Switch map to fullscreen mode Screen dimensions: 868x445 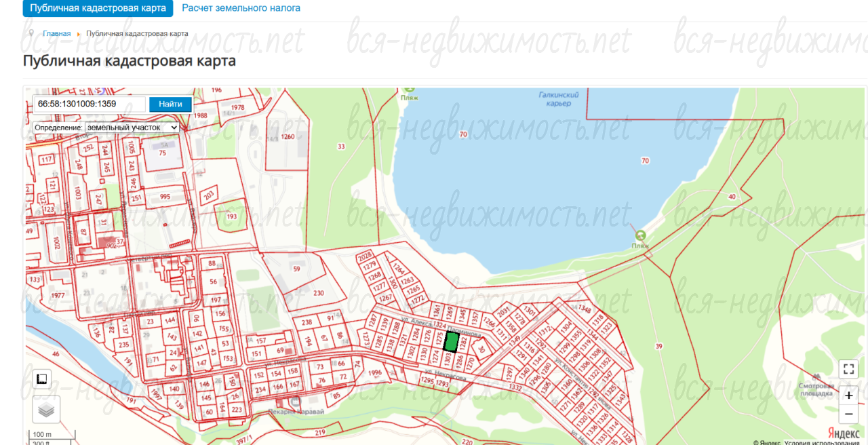848,369
